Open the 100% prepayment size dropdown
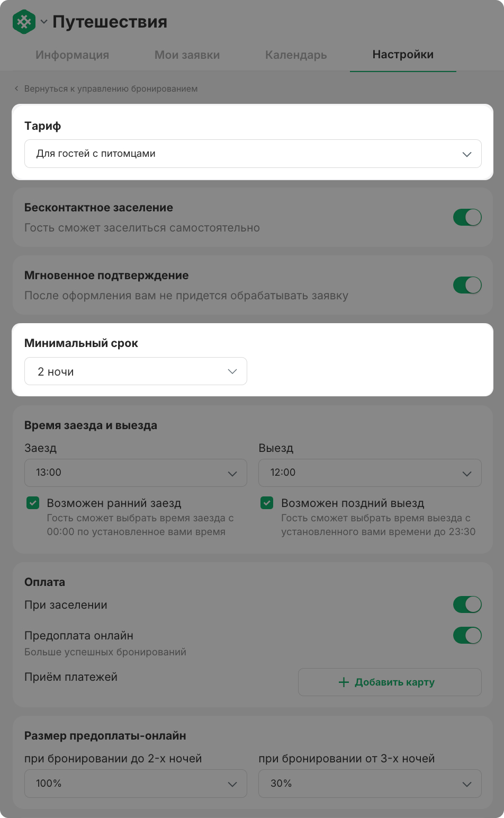Image resolution: width=504 pixels, height=818 pixels. click(x=136, y=784)
